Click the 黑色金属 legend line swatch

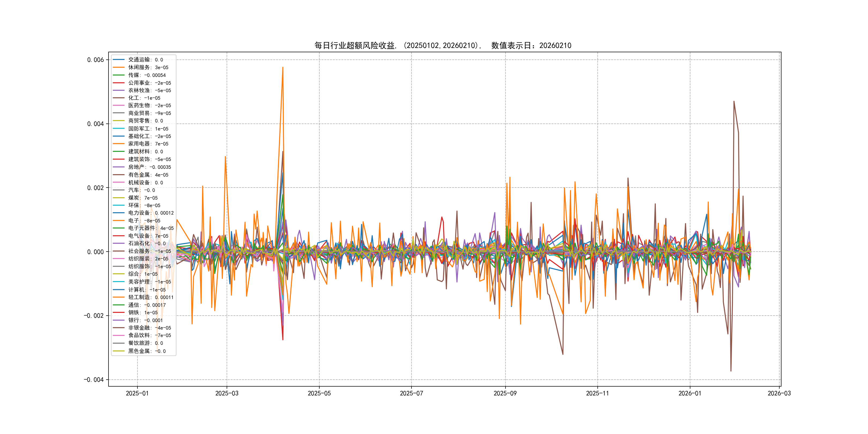pos(119,351)
